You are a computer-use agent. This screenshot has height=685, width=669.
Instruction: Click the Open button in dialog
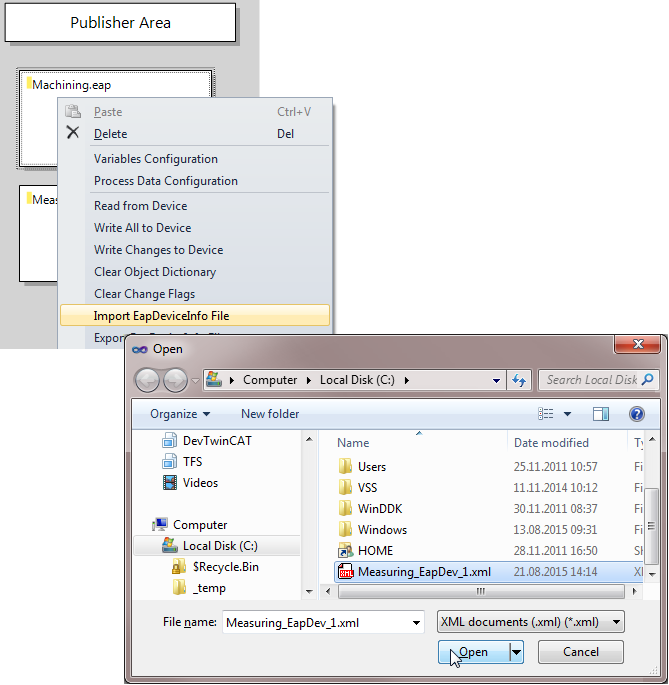[474, 652]
